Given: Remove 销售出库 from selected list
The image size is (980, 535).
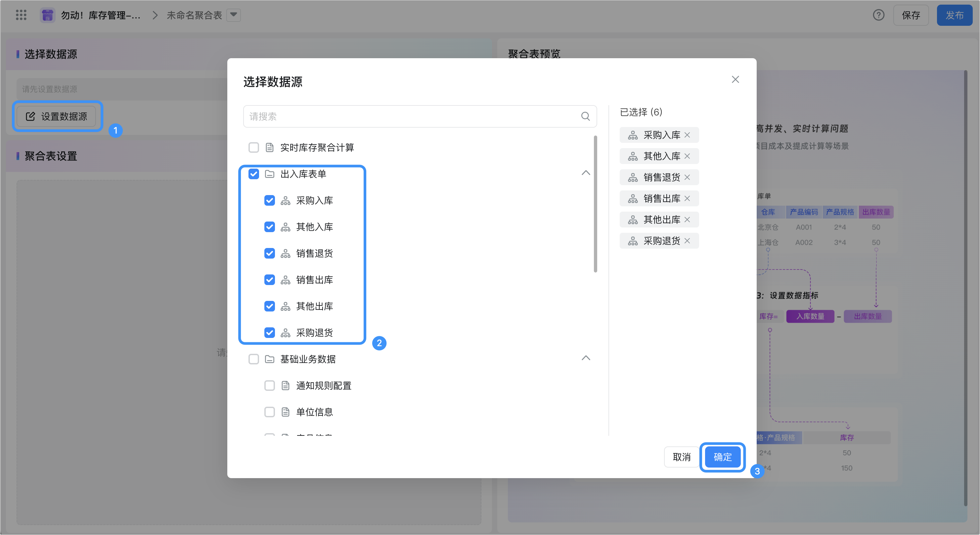Looking at the screenshot, I should [x=687, y=198].
